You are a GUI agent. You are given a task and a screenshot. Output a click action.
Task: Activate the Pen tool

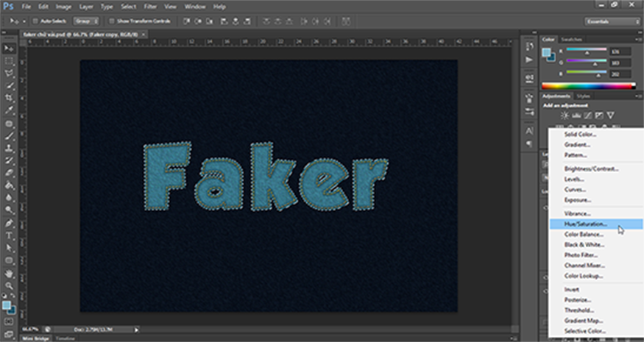pos(9,223)
